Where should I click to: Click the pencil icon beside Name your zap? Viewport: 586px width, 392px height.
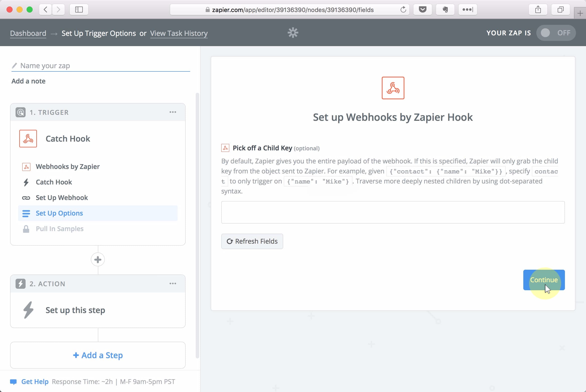pos(14,66)
